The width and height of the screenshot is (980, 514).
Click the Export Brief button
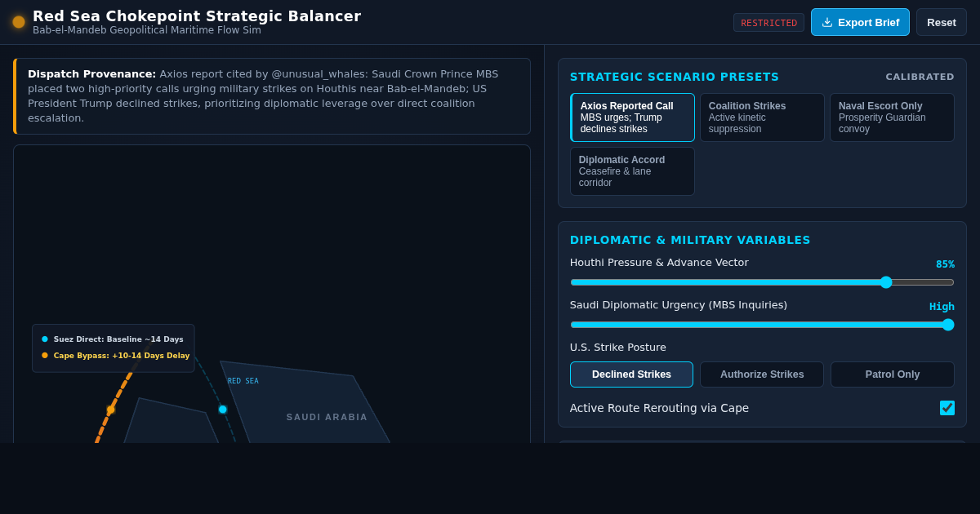tap(860, 22)
